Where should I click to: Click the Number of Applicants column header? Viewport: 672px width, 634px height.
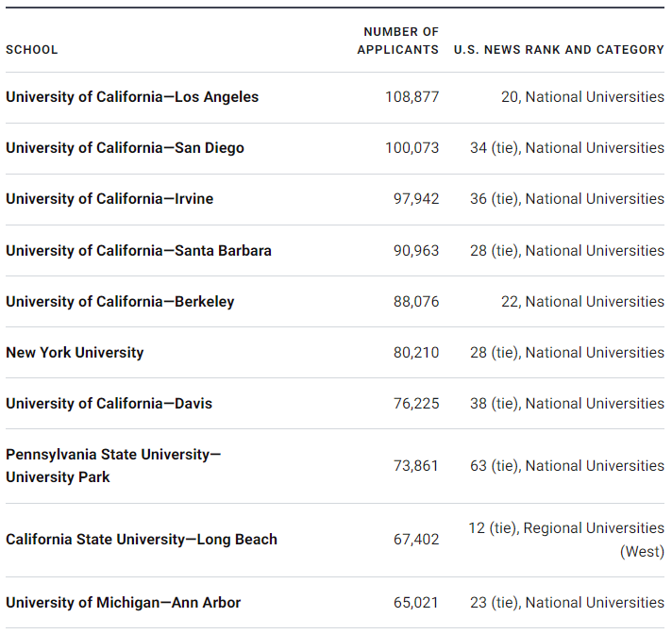[398, 41]
